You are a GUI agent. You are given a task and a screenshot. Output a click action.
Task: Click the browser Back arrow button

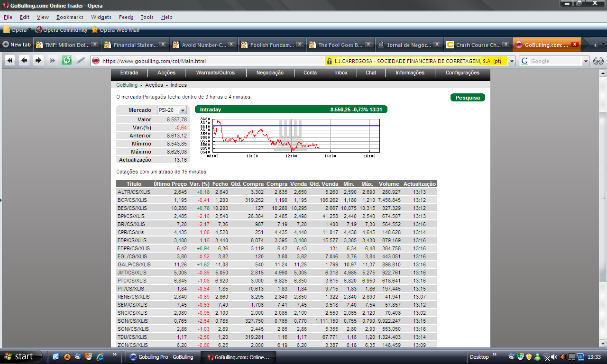[x=24, y=60]
